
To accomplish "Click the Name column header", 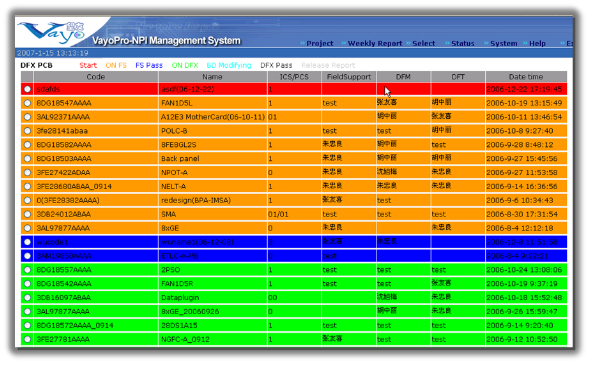I will point(213,77).
